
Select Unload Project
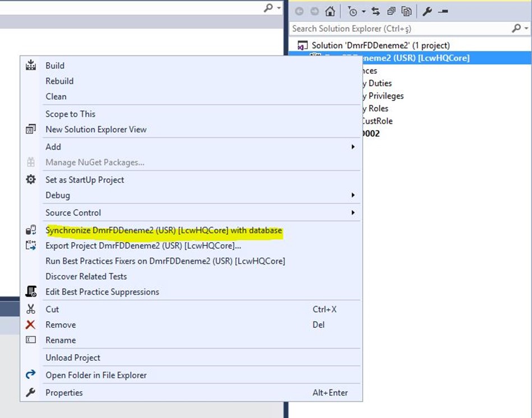pos(73,357)
